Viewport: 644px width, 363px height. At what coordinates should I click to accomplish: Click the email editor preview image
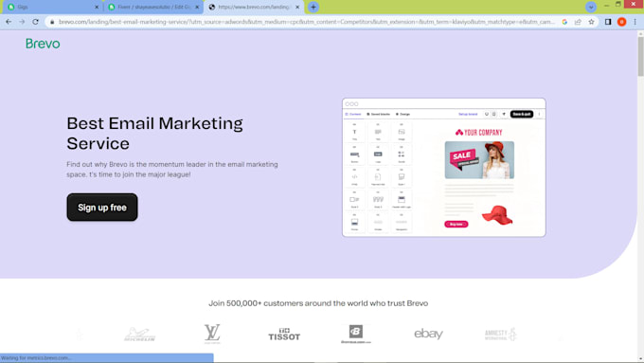tap(444, 168)
